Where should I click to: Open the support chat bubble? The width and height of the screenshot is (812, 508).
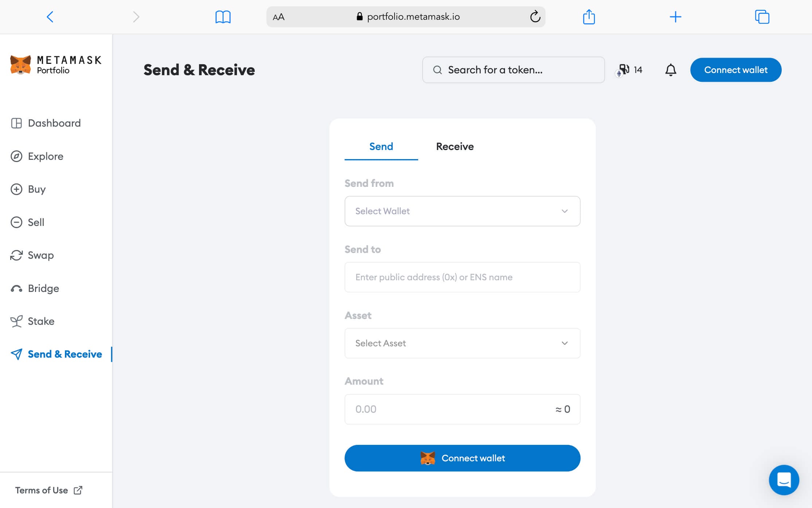click(784, 480)
